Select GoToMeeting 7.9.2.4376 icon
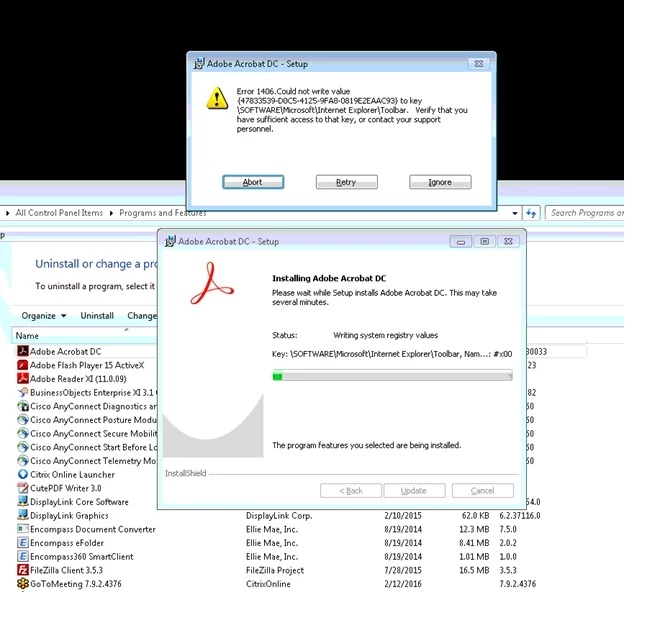This screenshot has height=617, width=663. [x=22, y=584]
